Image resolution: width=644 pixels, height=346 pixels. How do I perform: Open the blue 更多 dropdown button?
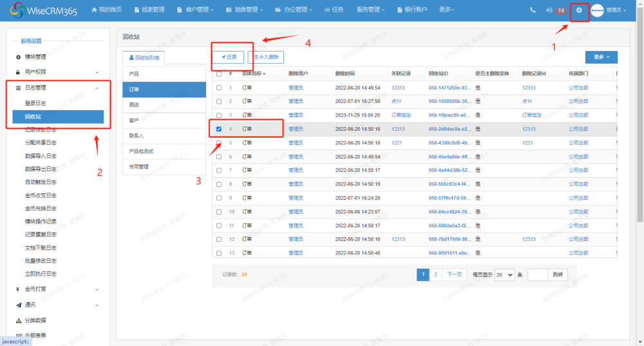601,57
